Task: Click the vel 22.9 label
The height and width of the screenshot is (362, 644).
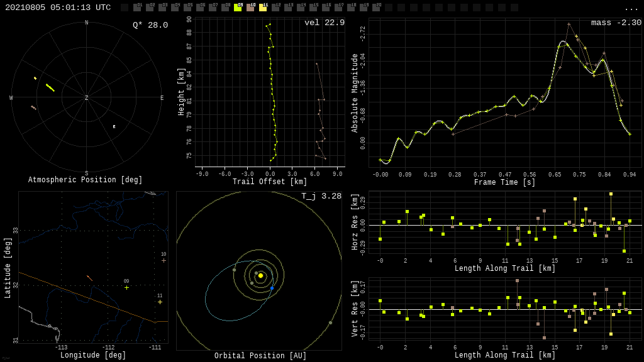Action: 324,23
